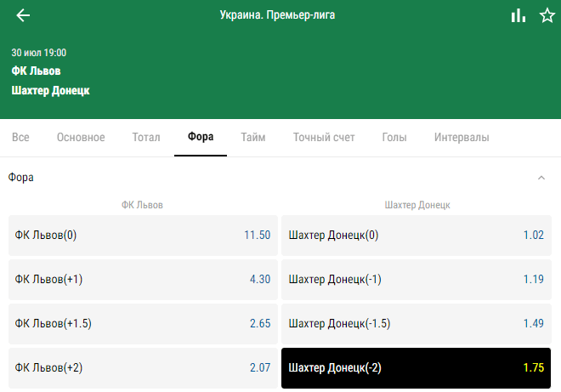Switch to the Все tab
This screenshot has width=561, height=392.
point(20,137)
